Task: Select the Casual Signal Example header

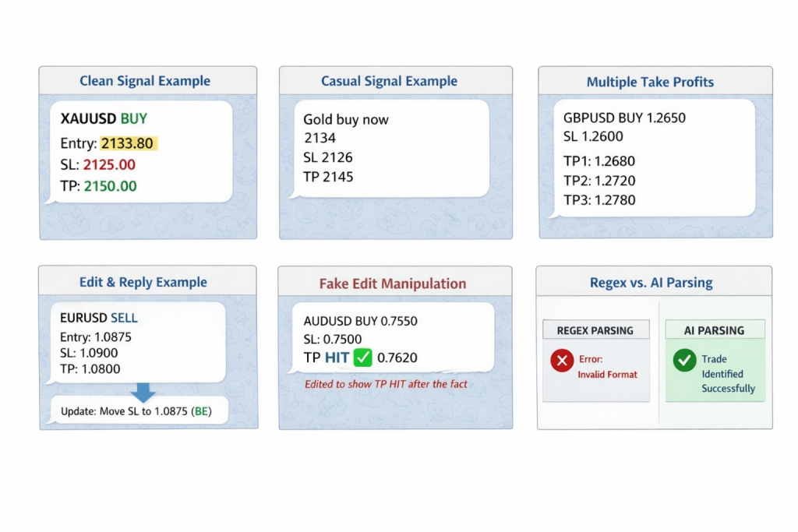Action: [x=389, y=81]
